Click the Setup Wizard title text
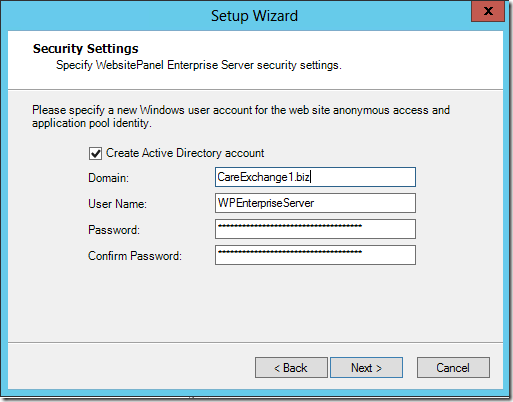 point(254,16)
